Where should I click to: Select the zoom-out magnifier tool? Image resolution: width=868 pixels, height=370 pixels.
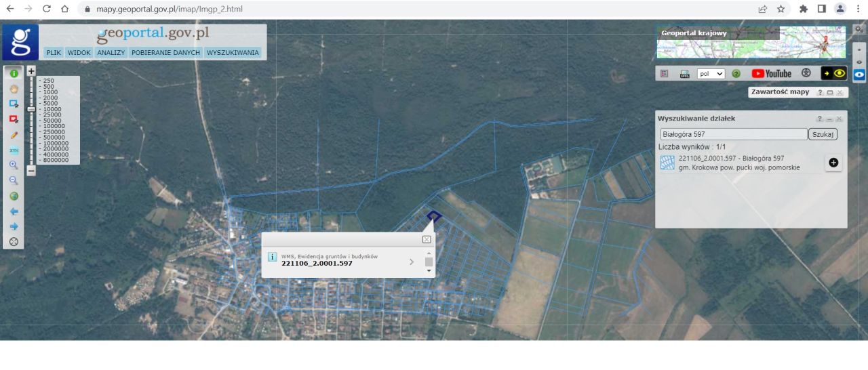click(14, 180)
